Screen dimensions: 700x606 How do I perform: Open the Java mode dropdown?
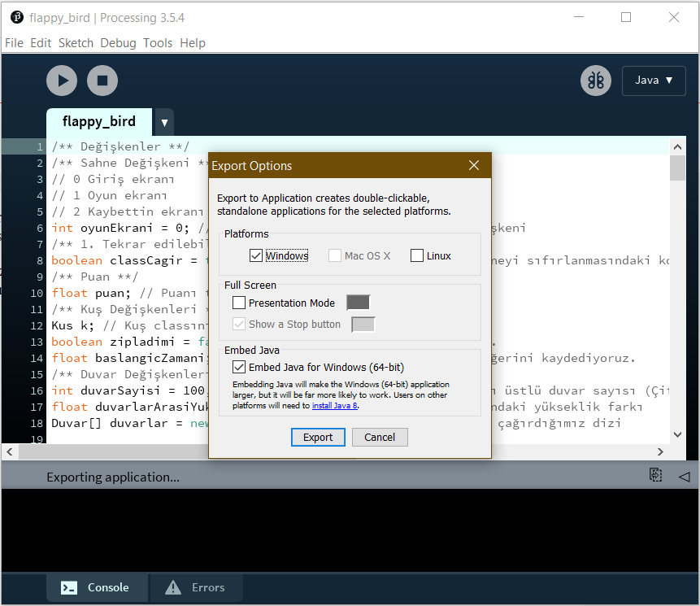coord(654,81)
